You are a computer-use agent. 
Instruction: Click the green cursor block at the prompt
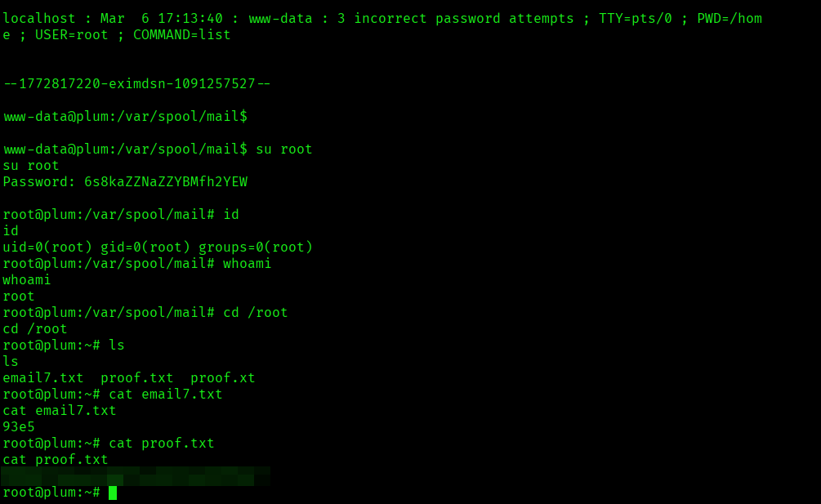(113, 493)
